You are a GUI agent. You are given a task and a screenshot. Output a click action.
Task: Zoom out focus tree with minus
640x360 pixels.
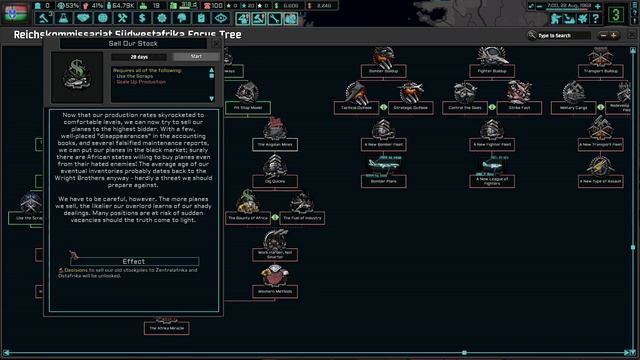tap(603, 36)
